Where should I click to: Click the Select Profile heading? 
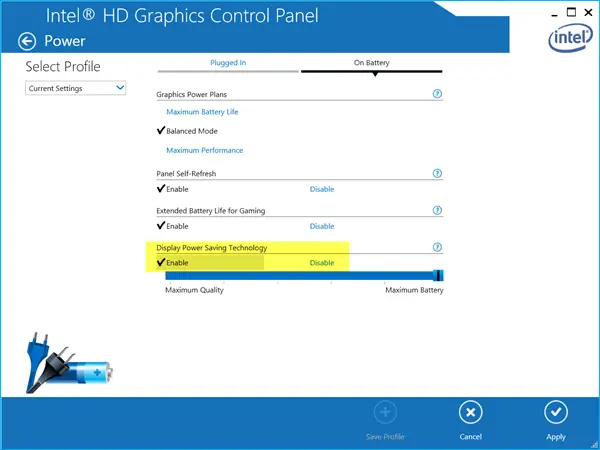[x=63, y=67]
